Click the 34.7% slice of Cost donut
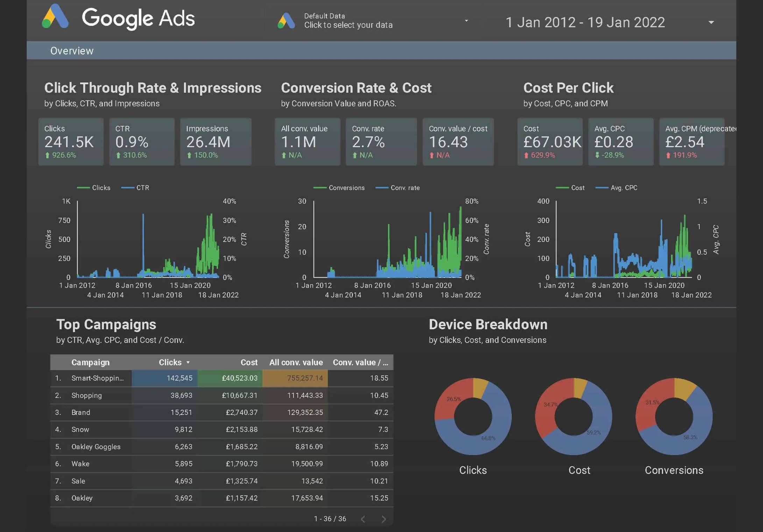Screen dimensions: 763x532 551,405
